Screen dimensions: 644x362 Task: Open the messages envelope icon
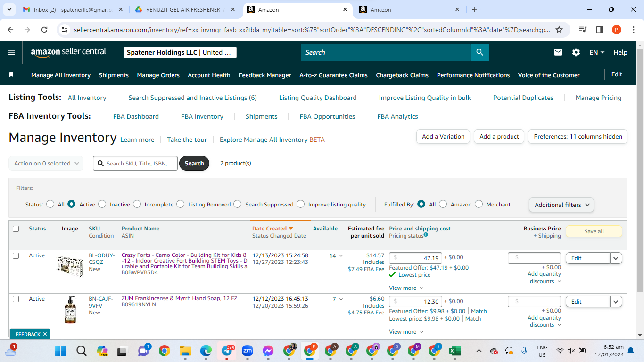coord(558,52)
